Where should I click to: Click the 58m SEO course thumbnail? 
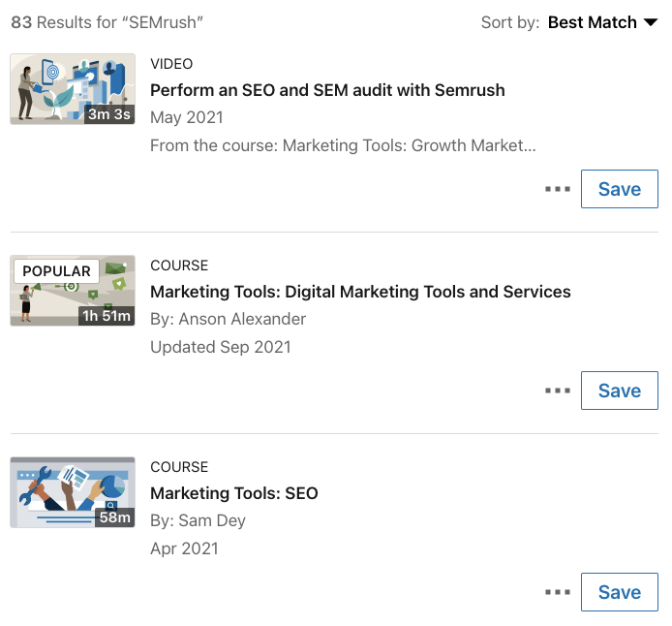click(x=73, y=492)
